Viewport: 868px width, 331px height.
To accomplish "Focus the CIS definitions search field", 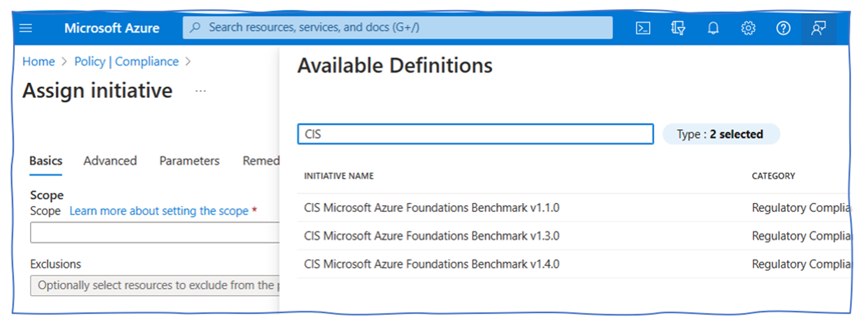I will pos(475,134).
